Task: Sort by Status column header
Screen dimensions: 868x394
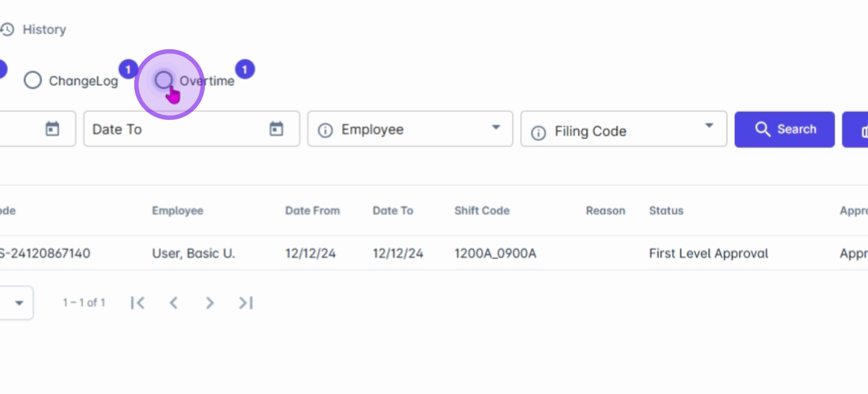Action: (x=666, y=210)
